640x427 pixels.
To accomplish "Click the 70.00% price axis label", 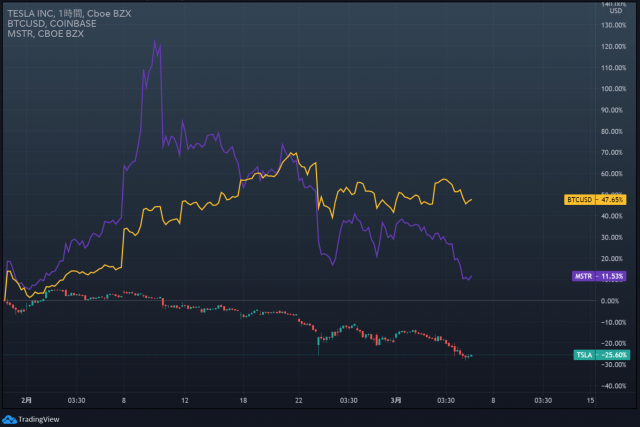I will pyautogui.click(x=612, y=153).
